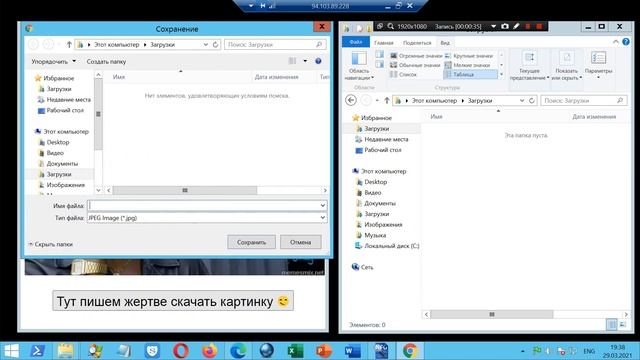Open Microsoft Edge from the taskbar
The width and height of the screenshot is (640, 360).
pos(238,351)
